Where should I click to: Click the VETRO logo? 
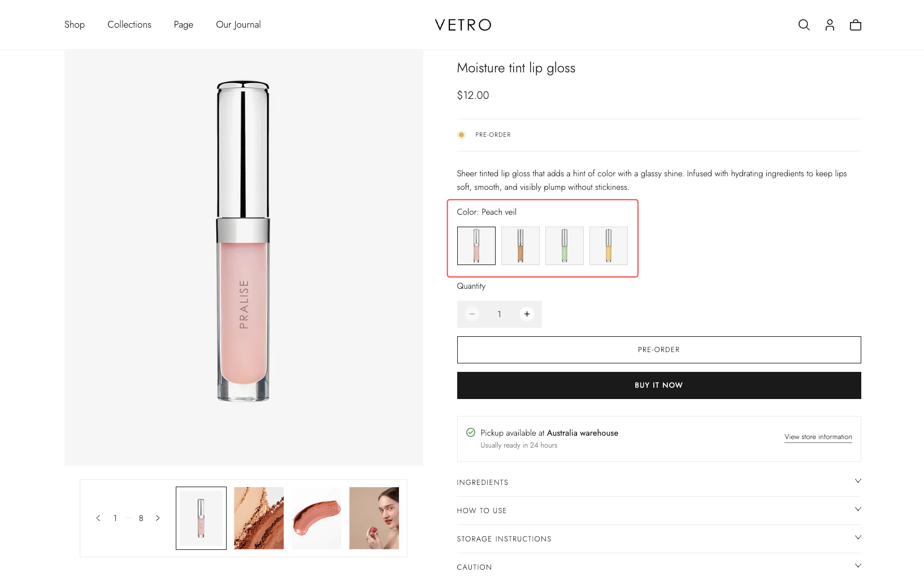pos(463,25)
